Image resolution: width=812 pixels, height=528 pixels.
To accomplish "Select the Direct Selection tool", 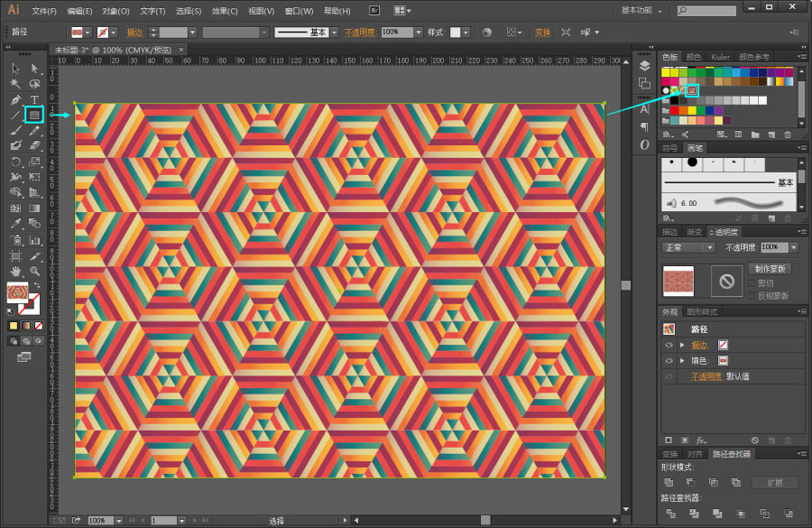I will coord(34,69).
